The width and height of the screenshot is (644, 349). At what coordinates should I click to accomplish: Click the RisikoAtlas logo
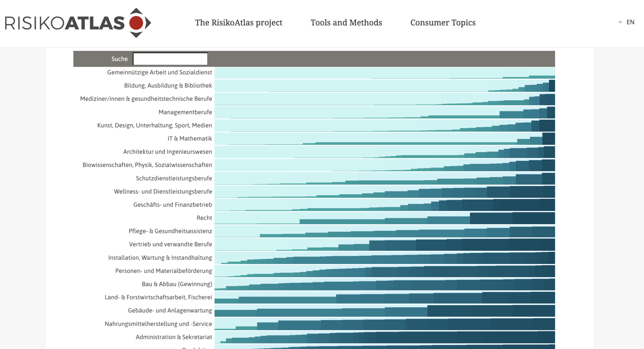pyautogui.click(x=78, y=23)
